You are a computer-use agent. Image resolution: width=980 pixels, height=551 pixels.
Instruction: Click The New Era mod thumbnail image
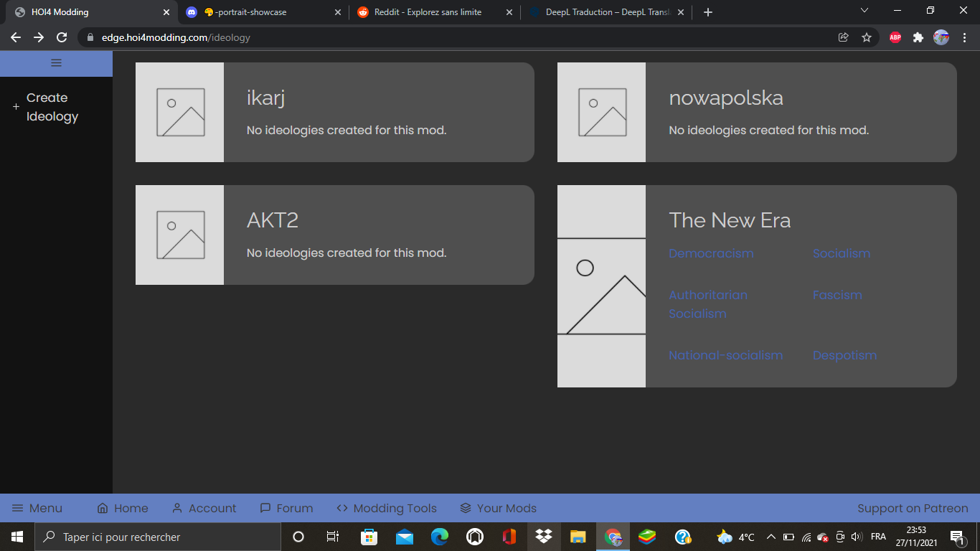[601, 286]
